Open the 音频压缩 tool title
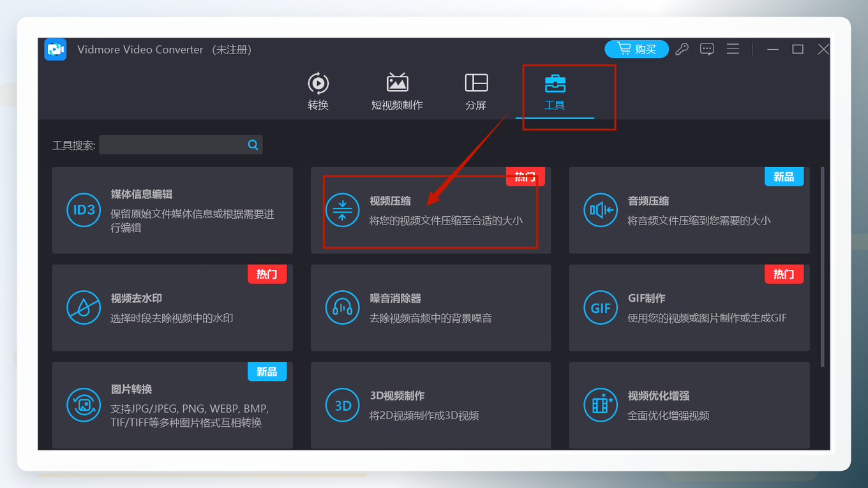 coord(648,201)
